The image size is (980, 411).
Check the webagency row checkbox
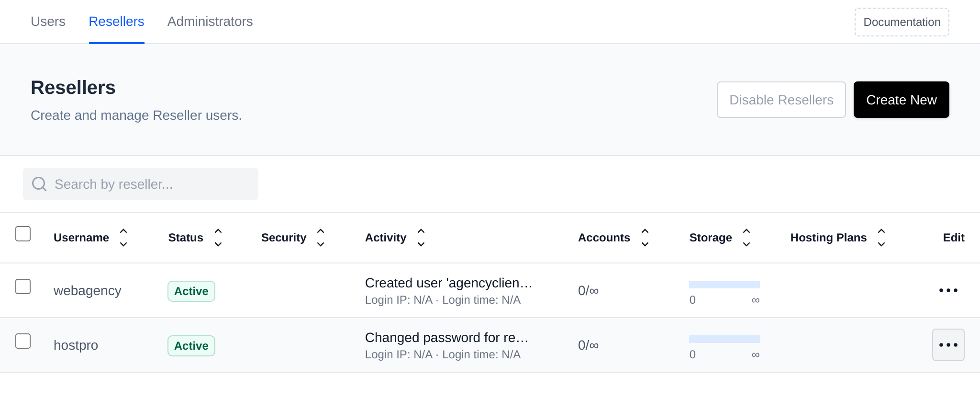(x=23, y=286)
